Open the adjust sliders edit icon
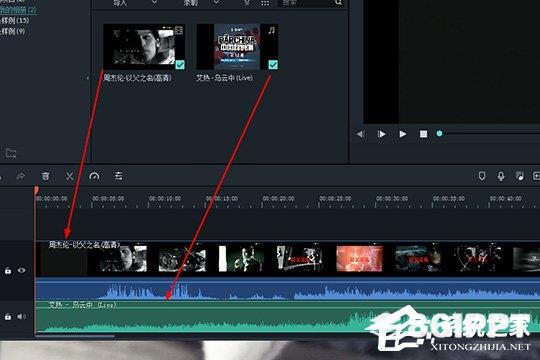The width and height of the screenshot is (540, 360). click(118, 176)
